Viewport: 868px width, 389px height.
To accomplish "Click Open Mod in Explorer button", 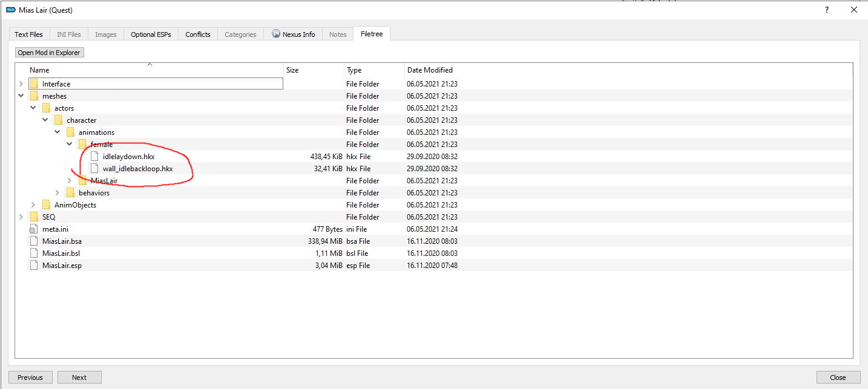I will point(49,53).
